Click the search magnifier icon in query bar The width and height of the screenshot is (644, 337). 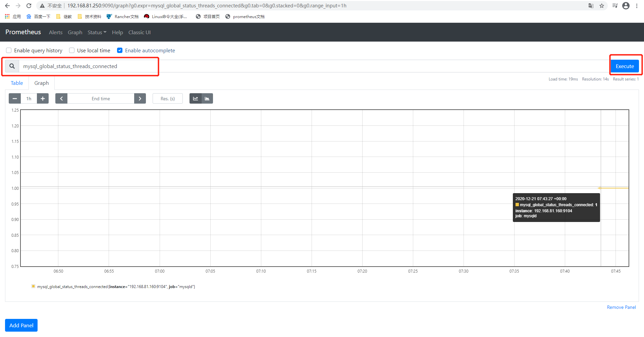tap(12, 66)
